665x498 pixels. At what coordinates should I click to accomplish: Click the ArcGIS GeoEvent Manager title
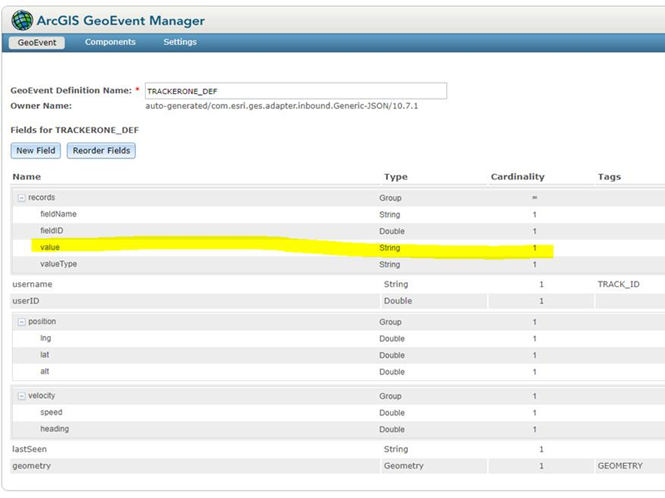click(x=120, y=20)
